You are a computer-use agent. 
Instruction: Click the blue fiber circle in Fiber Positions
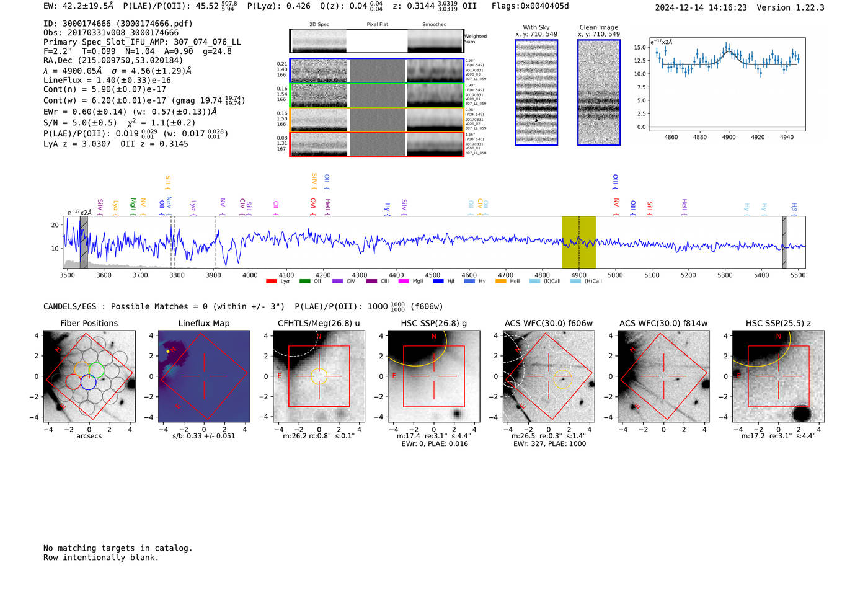tap(89, 382)
